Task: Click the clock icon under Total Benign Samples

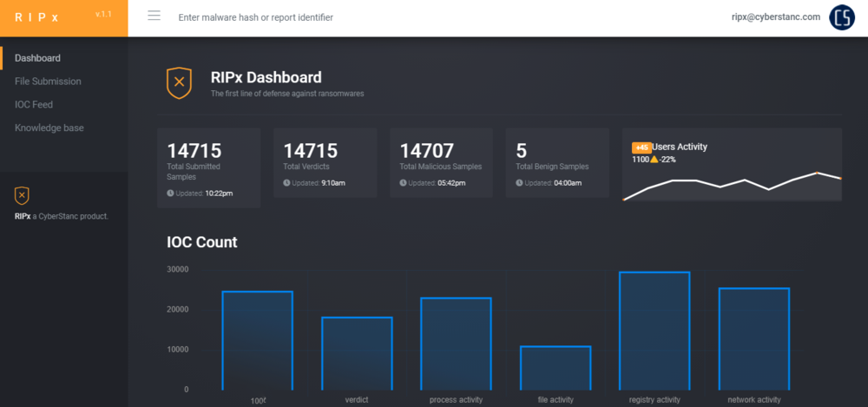Action: pyautogui.click(x=519, y=183)
